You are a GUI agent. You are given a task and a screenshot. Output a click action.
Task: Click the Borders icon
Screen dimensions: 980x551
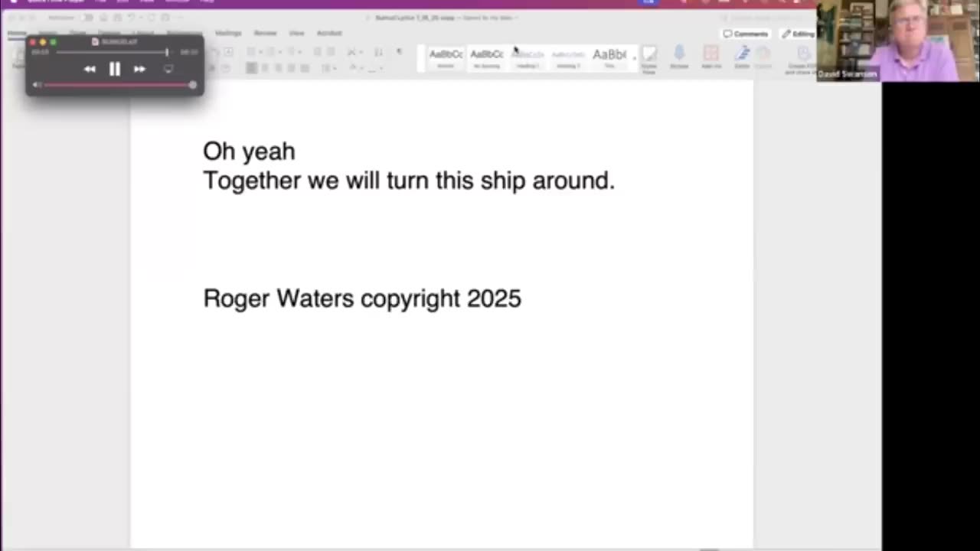click(x=371, y=68)
